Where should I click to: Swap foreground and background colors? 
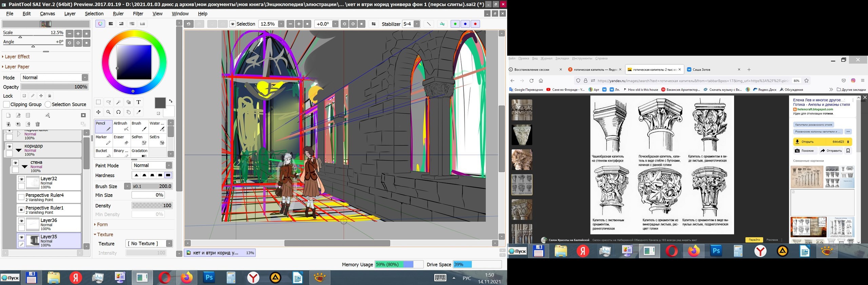pos(171,101)
